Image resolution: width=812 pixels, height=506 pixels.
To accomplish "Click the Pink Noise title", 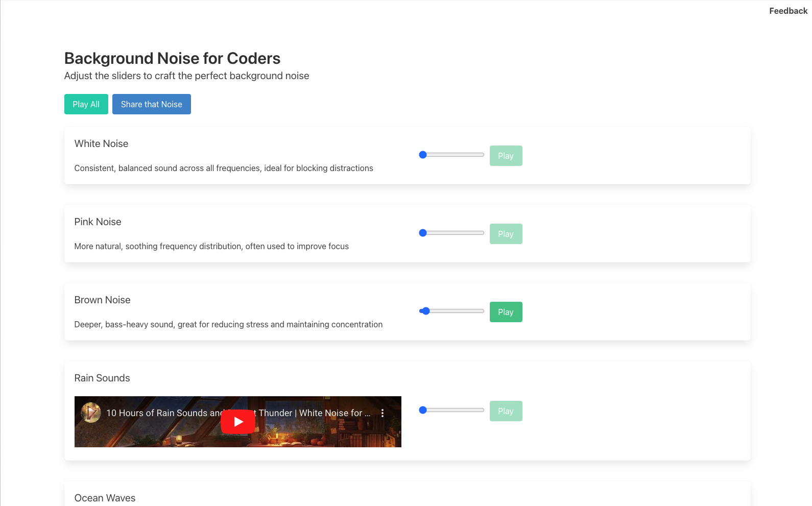I will tap(98, 222).
